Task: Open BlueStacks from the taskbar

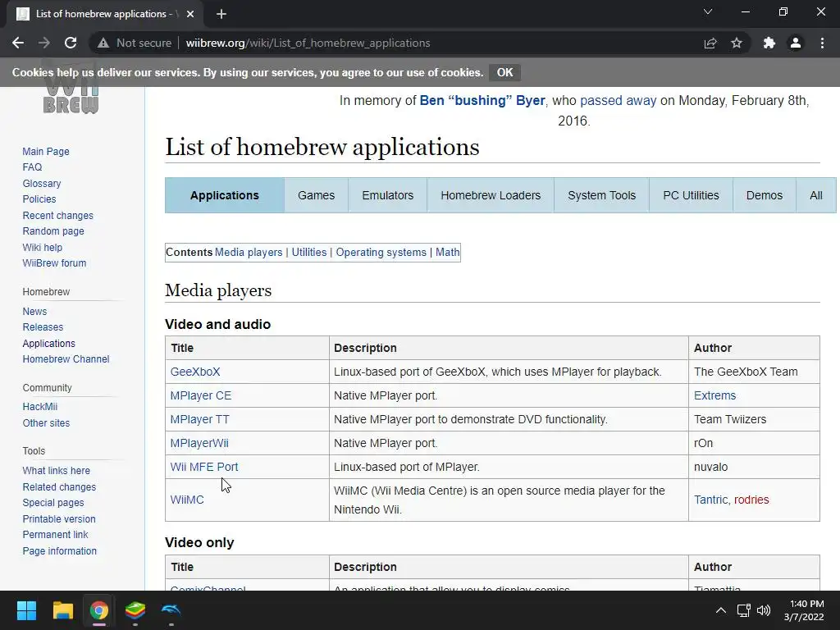Action: point(135,610)
